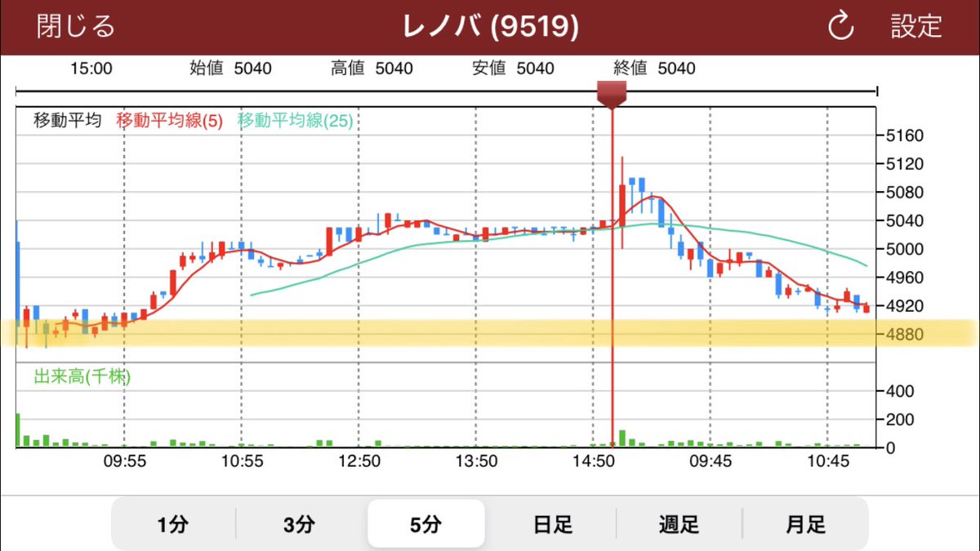The width and height of the screenshot is (980, 551).
Task: Click the 出来高(千株) volume label
Action: (x=82, y=377)
